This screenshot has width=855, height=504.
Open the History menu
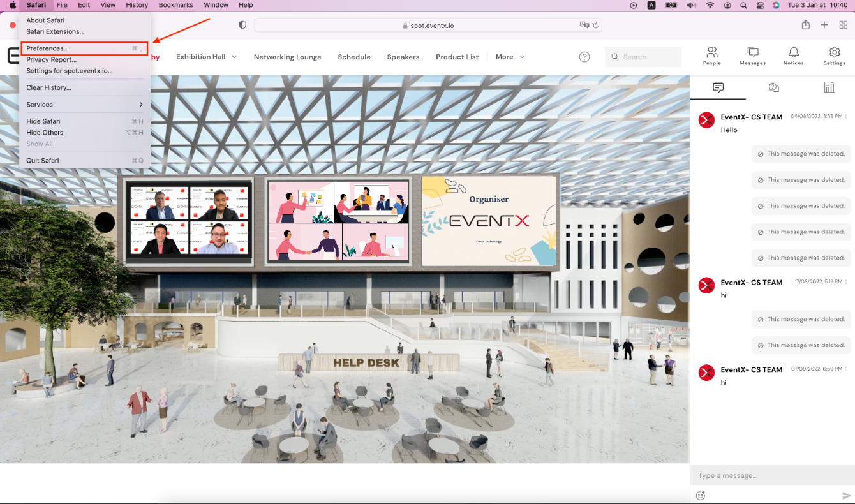(137, 5)
